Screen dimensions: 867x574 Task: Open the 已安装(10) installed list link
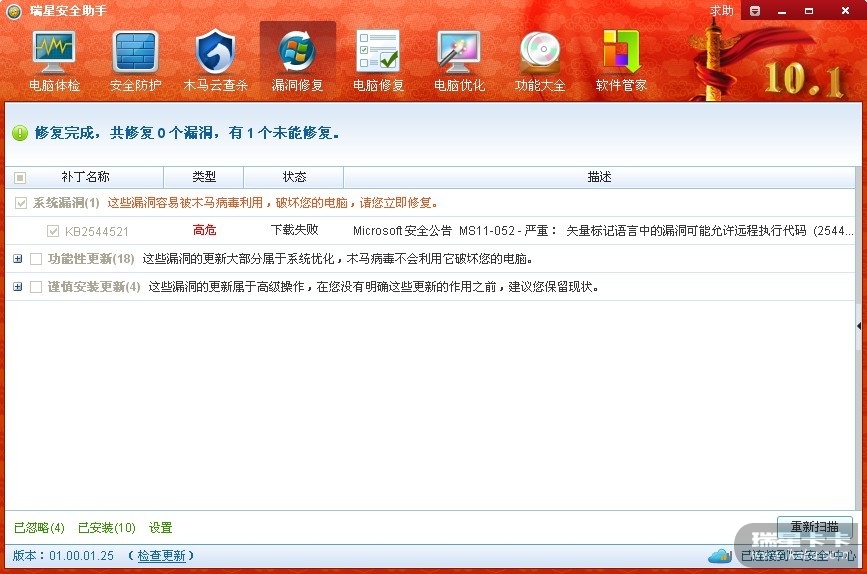[107, 528]
